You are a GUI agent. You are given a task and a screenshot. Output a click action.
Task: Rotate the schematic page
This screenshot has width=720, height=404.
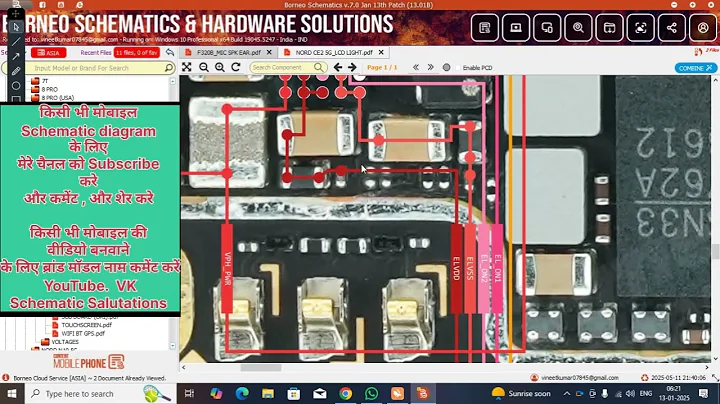pyautogui.click(x=236, y=67)
